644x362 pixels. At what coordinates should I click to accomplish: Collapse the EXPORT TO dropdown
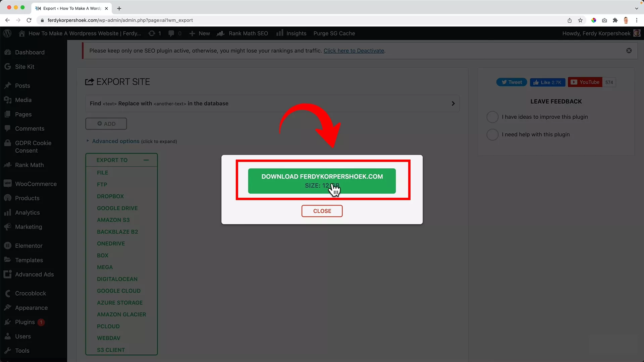coord(121,160)
